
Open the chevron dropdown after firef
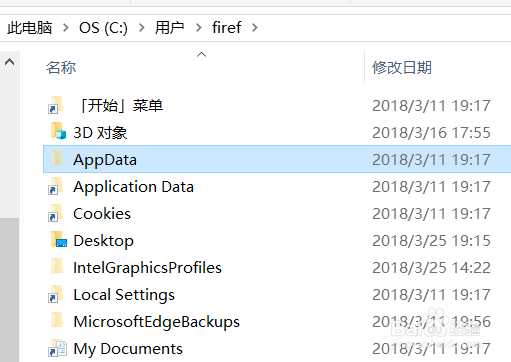pyautogui.click(x=255, y=28)
